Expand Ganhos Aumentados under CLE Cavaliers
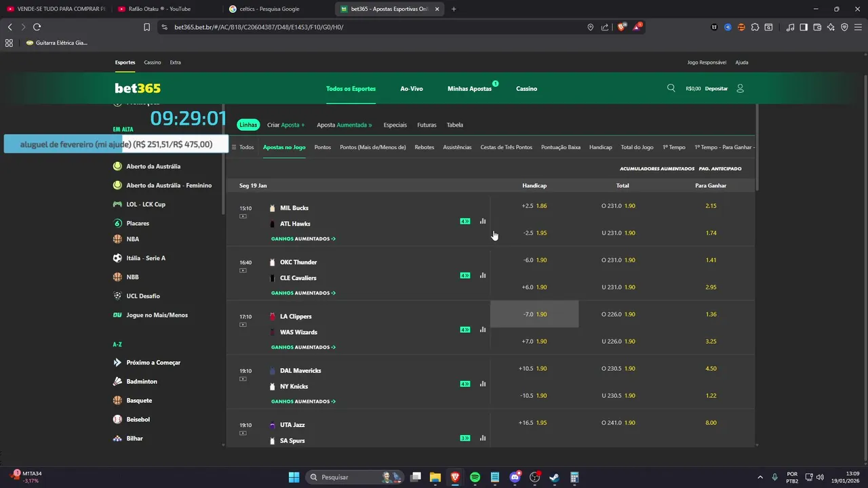The image size is (868, 488). [303, 293]
